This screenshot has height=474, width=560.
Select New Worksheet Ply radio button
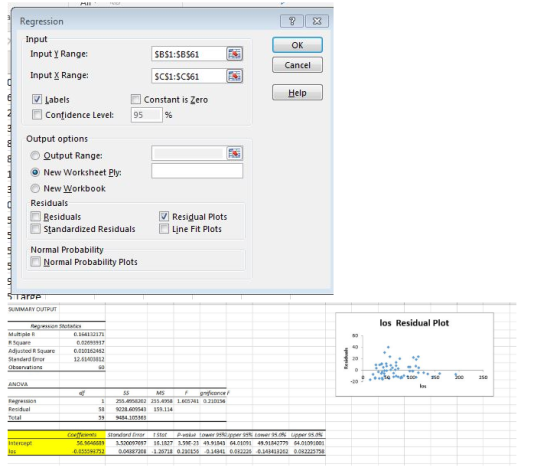point(35,172)
